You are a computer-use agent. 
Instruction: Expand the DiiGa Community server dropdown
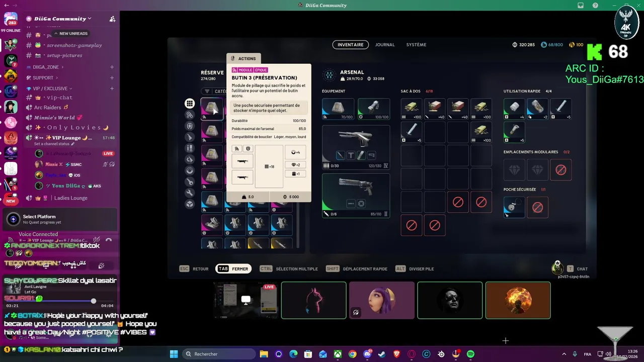(x=89, y=19)
